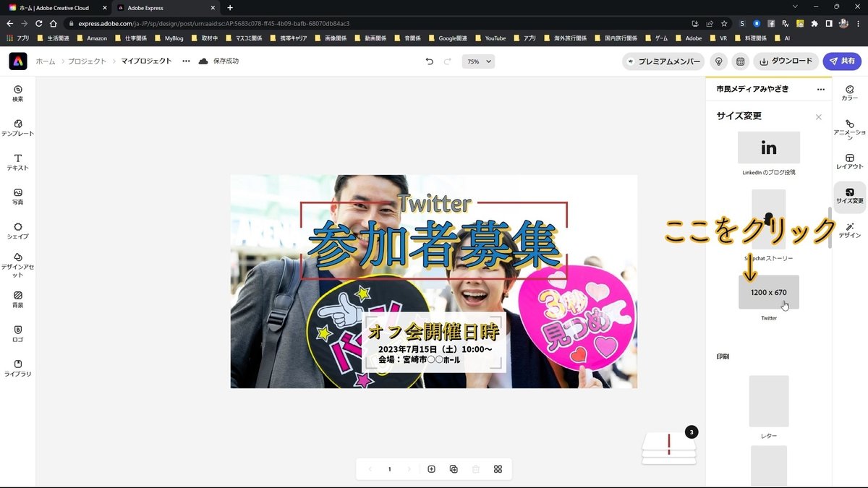
Task: Open the Chrome three-dot menu
Action: [859, 23]
